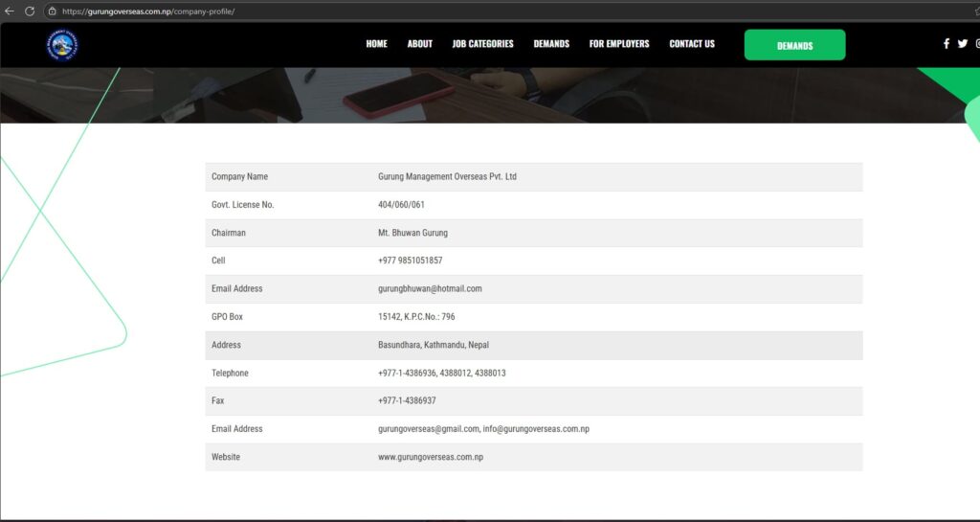Click the www.gurungoverseas.com.np website value
980x522 pixels.
tap(430, 457)
